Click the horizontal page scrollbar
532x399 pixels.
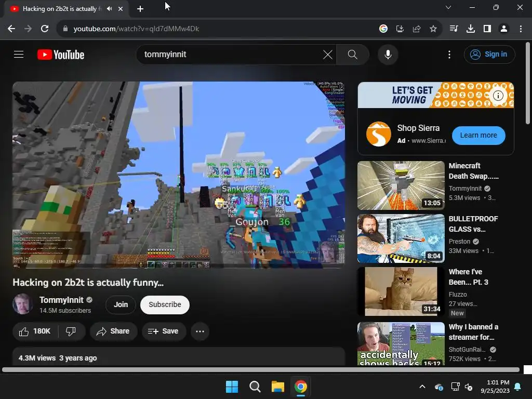(x=261, y=369)
